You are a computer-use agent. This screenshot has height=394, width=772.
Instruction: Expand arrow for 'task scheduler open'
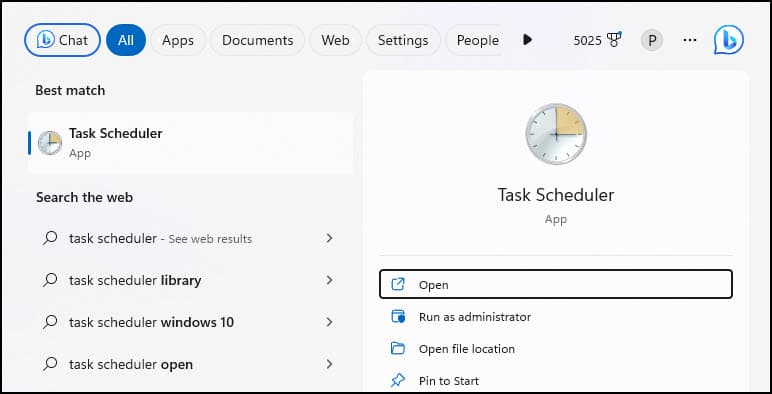(329, 364)
